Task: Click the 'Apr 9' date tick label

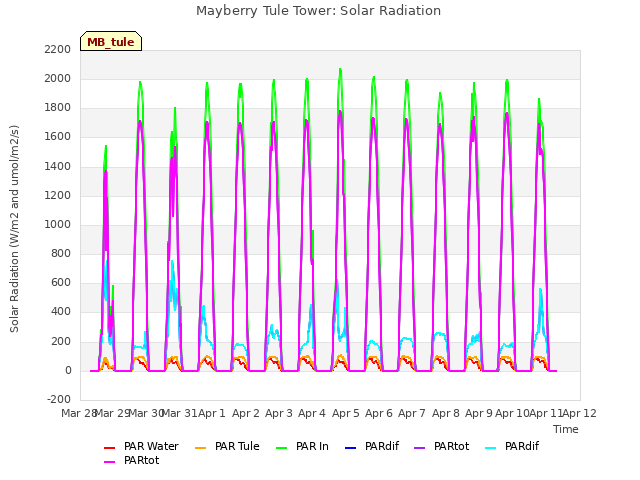Action: click(x=479, y=413)
